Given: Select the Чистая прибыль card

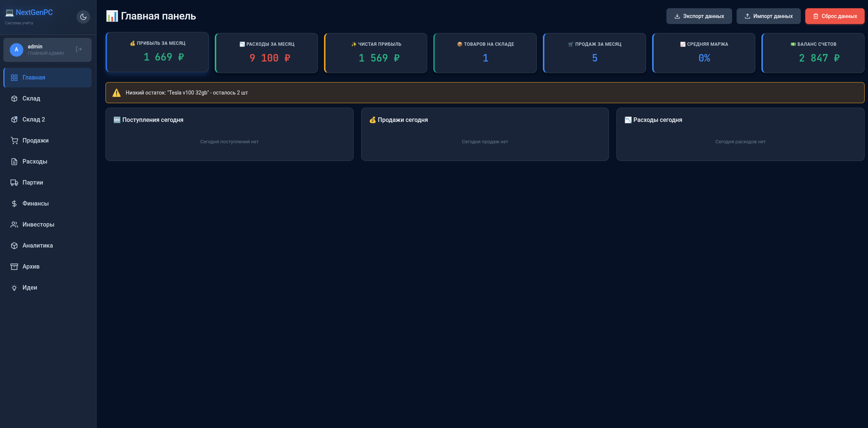Looking at the screenshot, I should coord(376,53).
